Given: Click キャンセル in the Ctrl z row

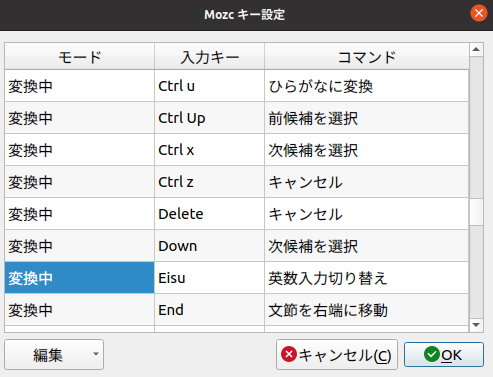Looking at the screenshot, I should tap(367, 182).
